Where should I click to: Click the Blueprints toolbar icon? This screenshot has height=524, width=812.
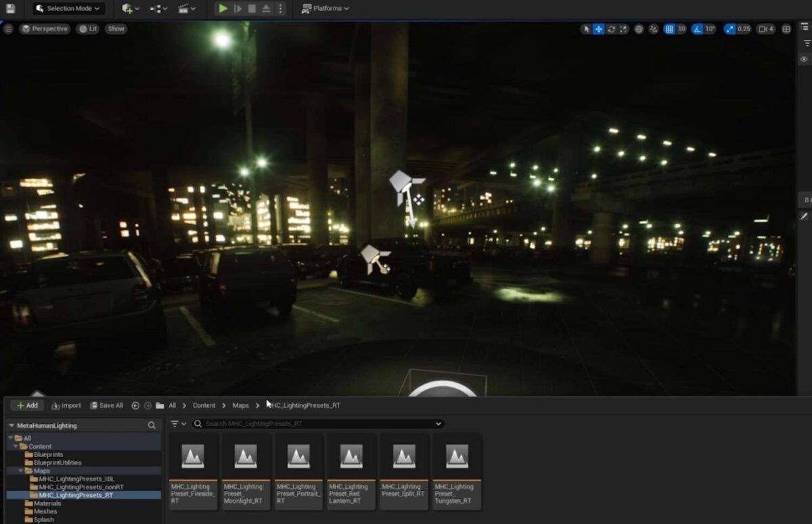(154, 8)
